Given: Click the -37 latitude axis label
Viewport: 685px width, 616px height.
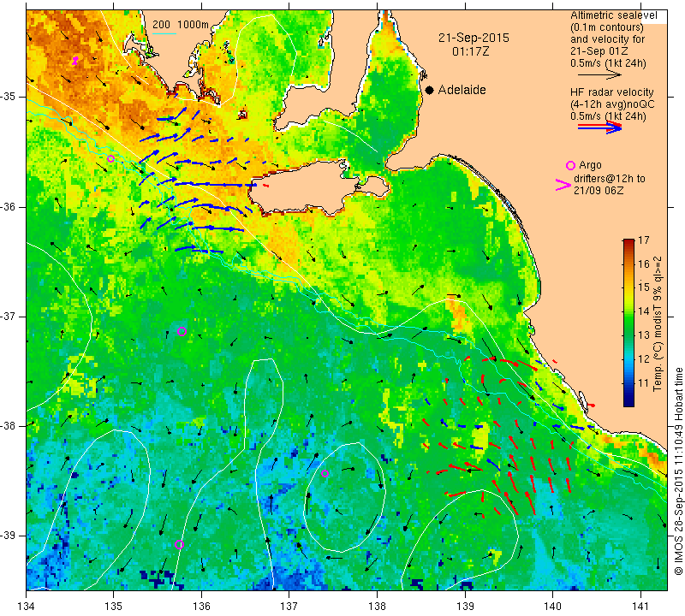Looking at the screenshot, I should tap(9, 316).
